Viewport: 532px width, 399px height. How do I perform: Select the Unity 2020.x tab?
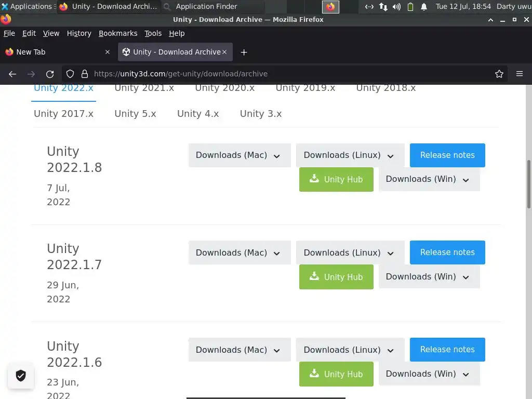point(224,88)
